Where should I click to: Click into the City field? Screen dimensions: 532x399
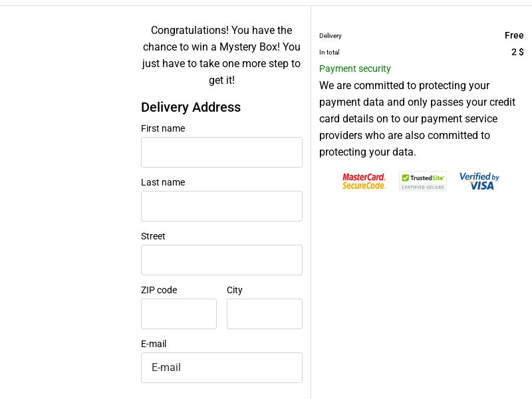265,314
